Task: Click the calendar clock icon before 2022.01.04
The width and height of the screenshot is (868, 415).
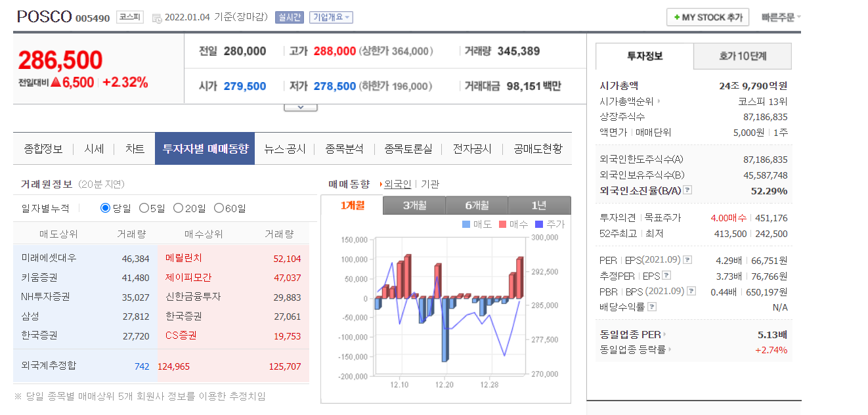Action: tap(157, 18)
